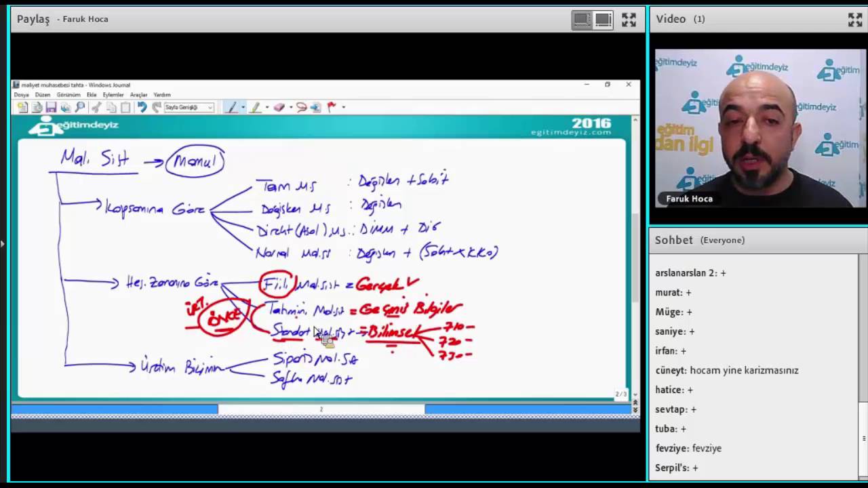Image resolution: width=868 pixels, height=488 pixels.
Task: Select the red Flag tool
Action: (x=332, y=107)
